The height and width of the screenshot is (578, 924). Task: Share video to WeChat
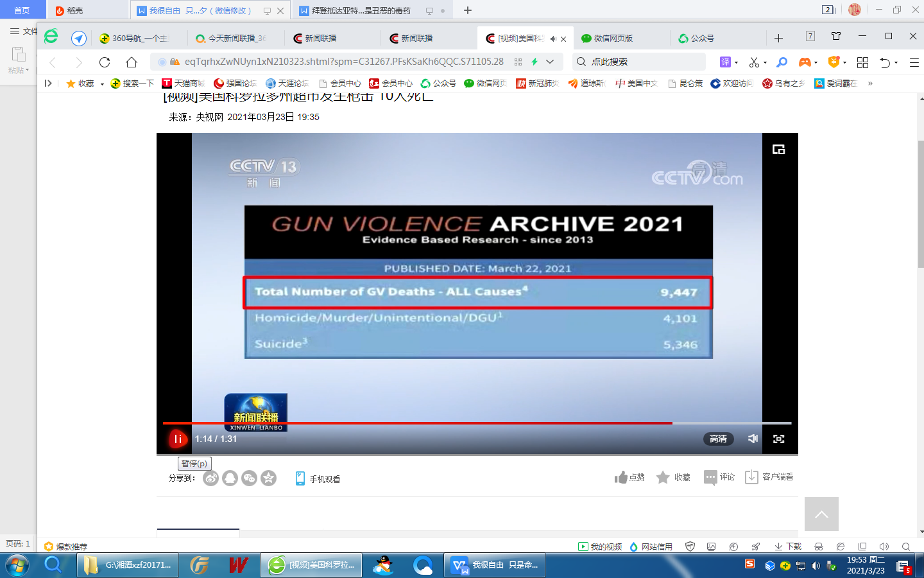coord(249,478)
